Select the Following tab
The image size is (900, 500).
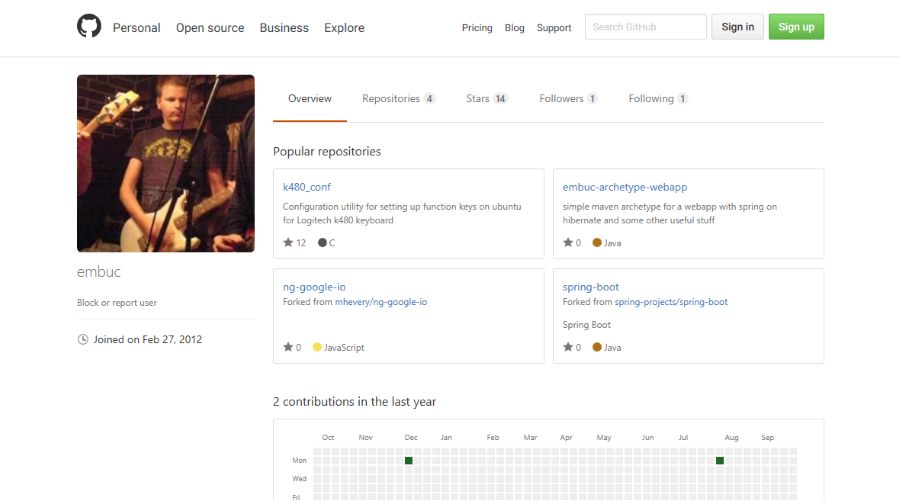(657, 99)
